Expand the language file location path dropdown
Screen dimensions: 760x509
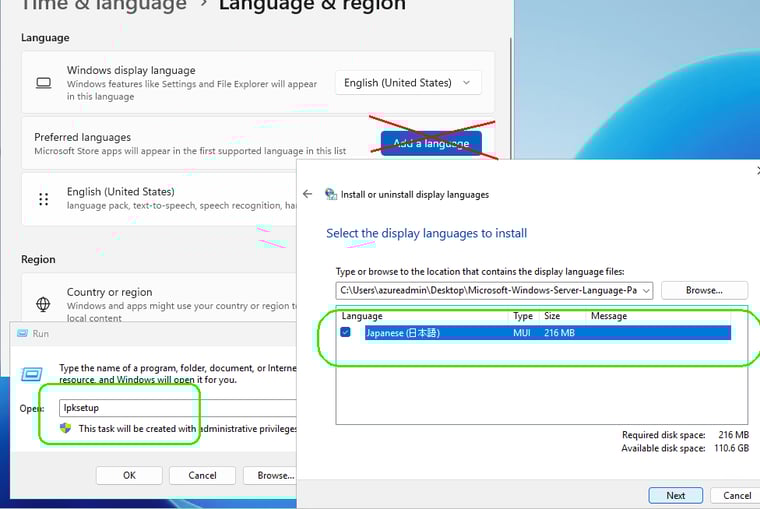646,290
